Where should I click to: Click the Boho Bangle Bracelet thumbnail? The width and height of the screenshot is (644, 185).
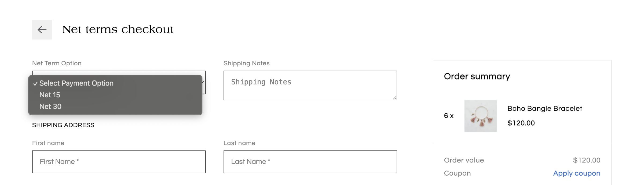click(480, 116)
